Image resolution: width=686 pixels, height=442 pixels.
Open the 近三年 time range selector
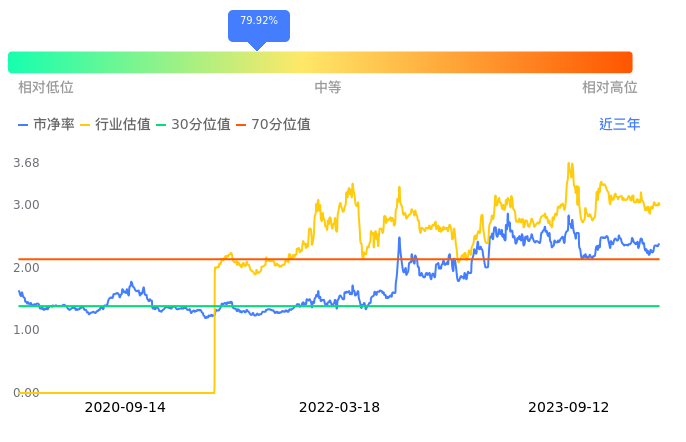pos(619,125)
